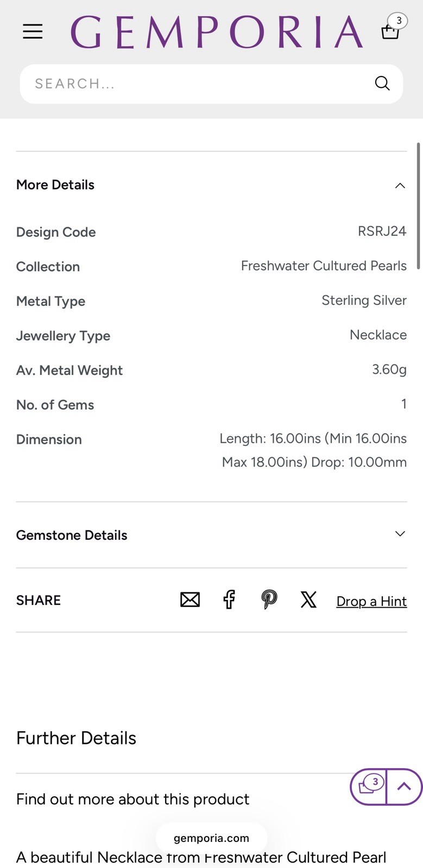Share product via email icon
The height and width of the screenshot is (868, 423).
pos(190,599)
